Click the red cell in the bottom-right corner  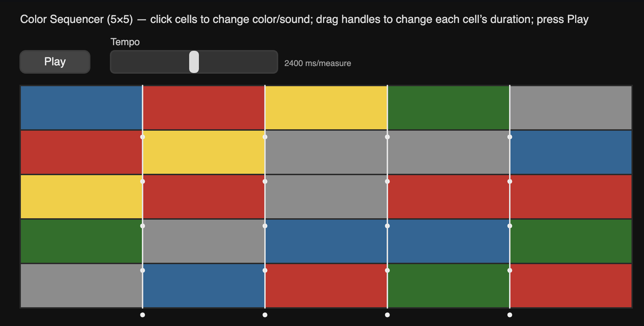coord(571,286)
